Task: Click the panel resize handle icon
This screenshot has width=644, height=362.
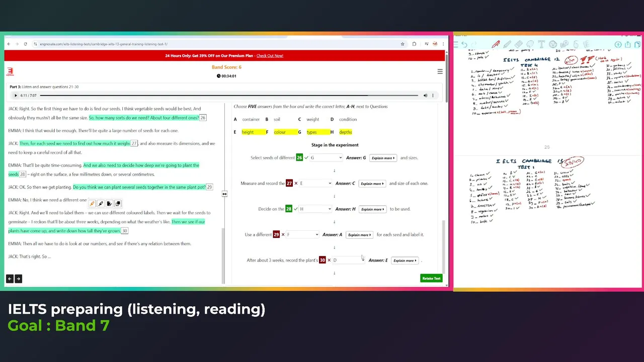Action: [x=224, y=194]
